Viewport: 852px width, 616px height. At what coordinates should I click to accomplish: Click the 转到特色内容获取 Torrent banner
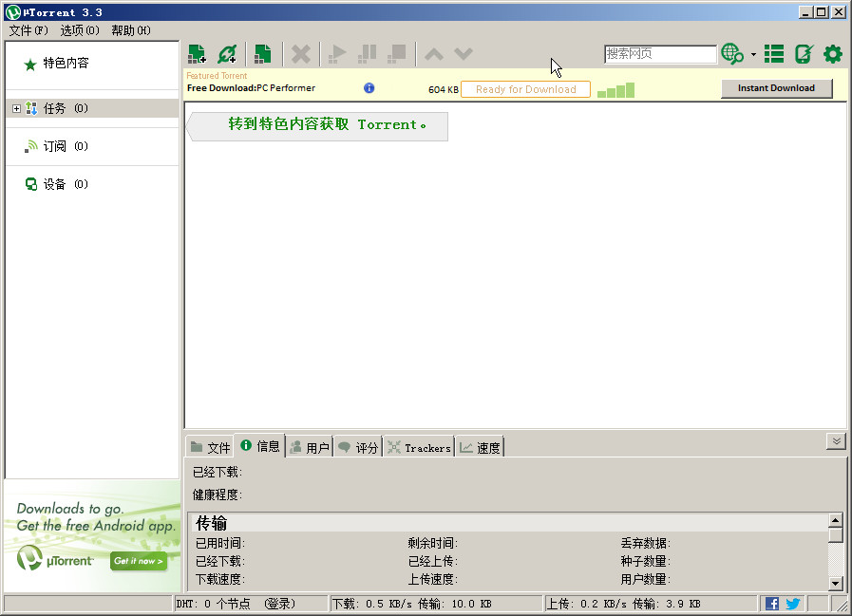pos(318,126)
